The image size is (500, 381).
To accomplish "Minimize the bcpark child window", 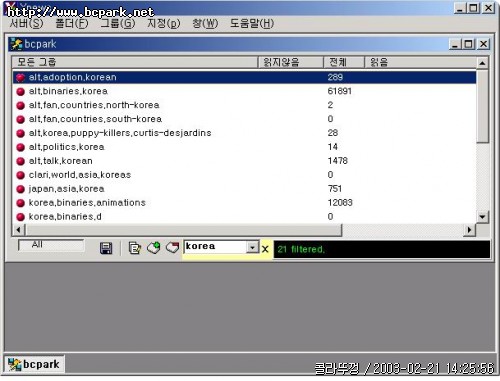I will pos(455,44).
